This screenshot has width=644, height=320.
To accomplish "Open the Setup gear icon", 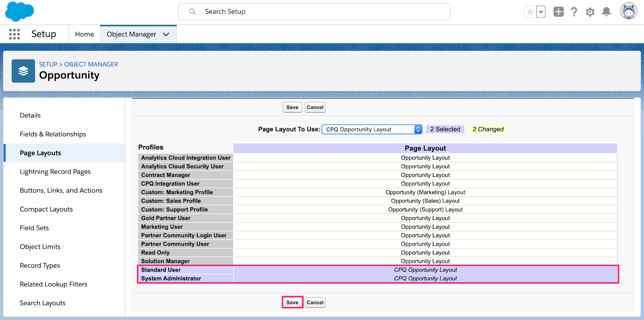I will tap(590, 12).
